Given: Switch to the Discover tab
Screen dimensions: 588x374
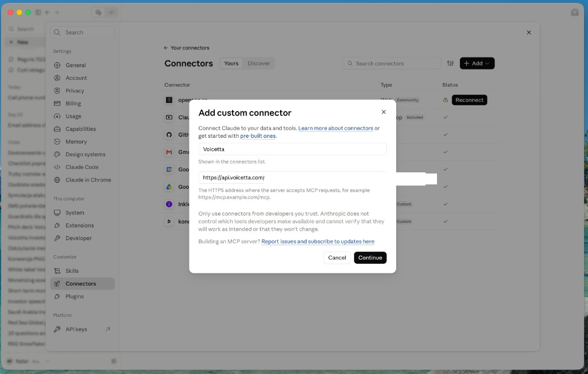Looking at the screenshot, I should [259, 63].
